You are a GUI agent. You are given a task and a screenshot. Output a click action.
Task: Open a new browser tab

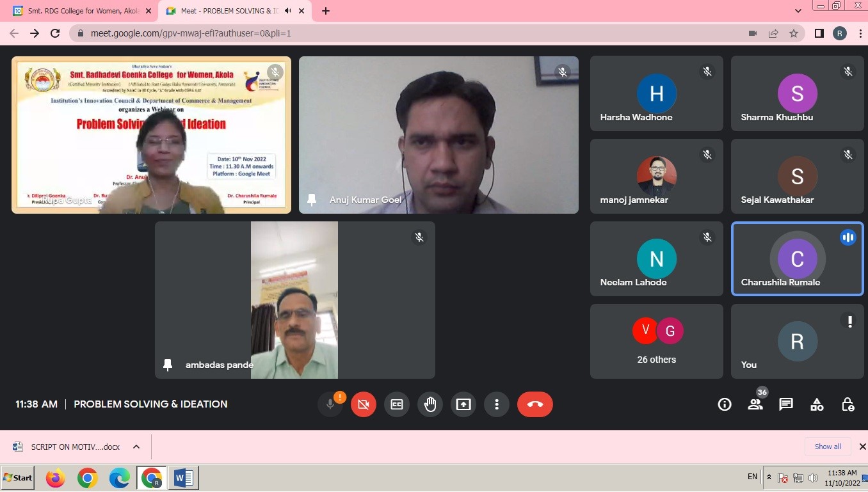[326, 11]
